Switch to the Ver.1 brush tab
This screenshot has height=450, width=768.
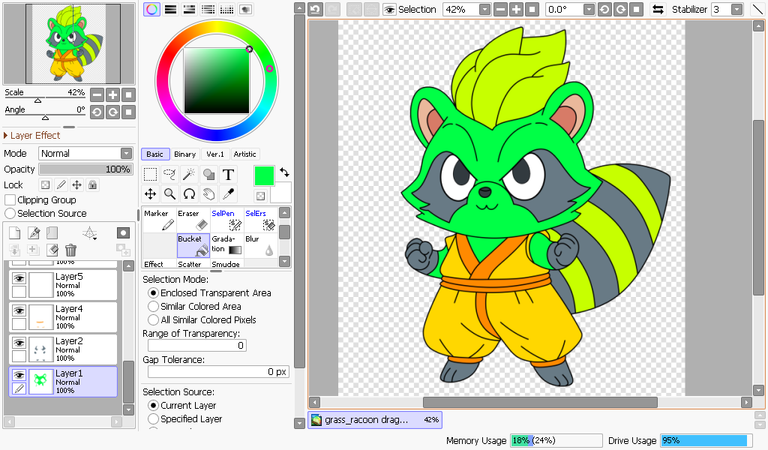[215, 154]
